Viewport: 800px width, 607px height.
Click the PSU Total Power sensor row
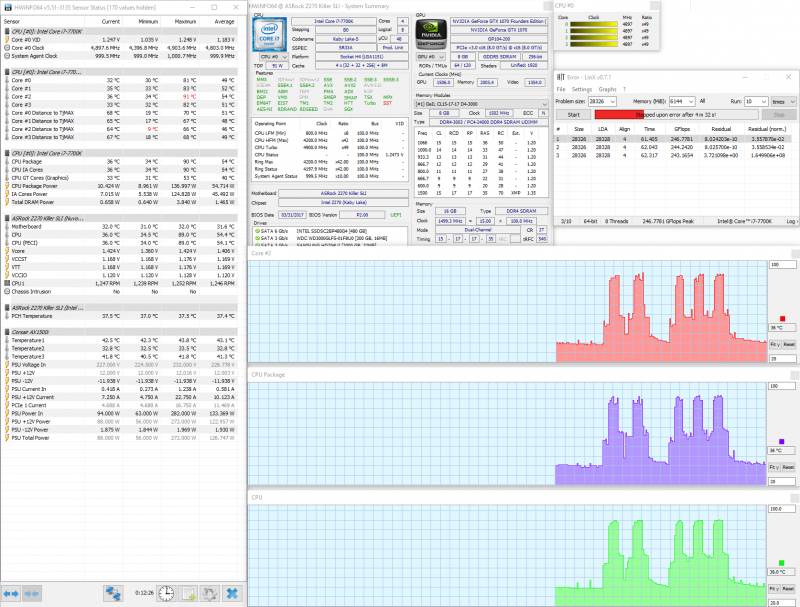(119, 438)
